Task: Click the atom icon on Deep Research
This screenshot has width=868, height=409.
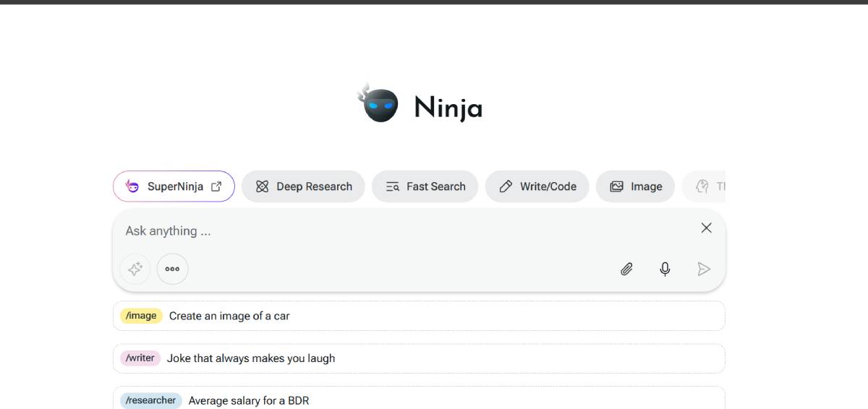Action: coord(262,186)
